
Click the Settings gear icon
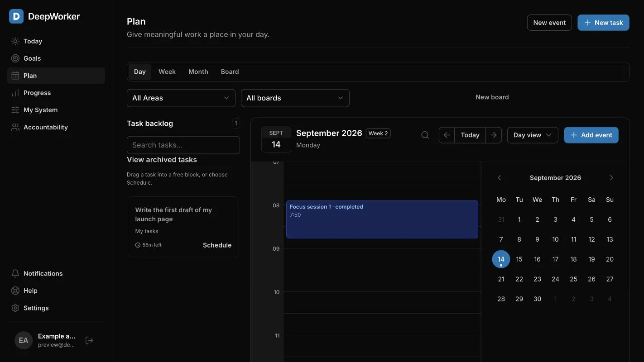click(15, 308)
